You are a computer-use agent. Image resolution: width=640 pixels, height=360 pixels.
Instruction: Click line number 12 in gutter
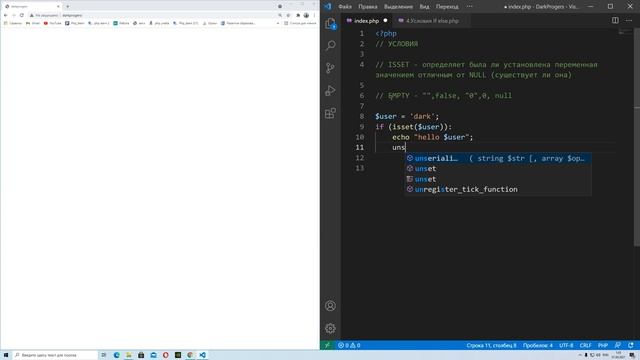click(x=360, y=158)
